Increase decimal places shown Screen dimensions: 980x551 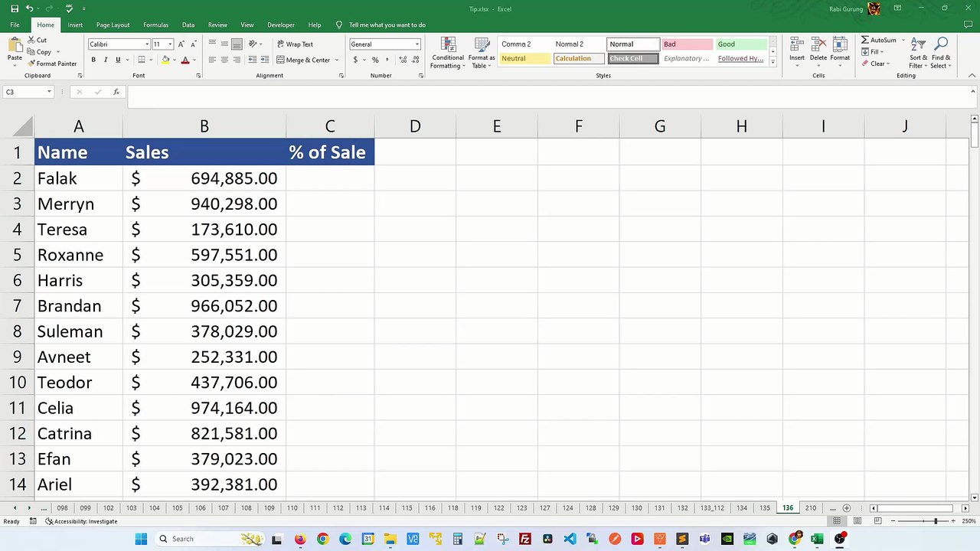(x=401, y=60)
